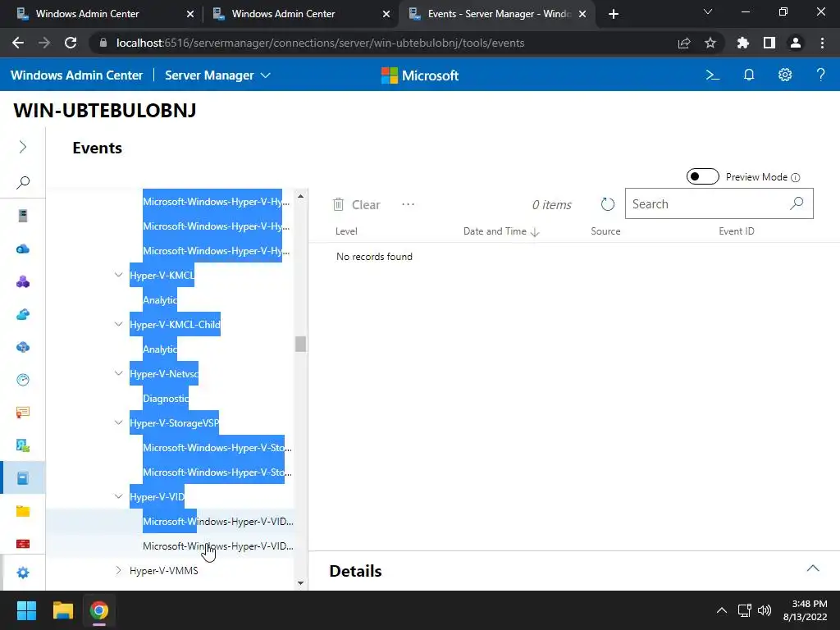Bookmark this page with the star icon
This screenshot has width=840, height=630.
click(710, 43)
